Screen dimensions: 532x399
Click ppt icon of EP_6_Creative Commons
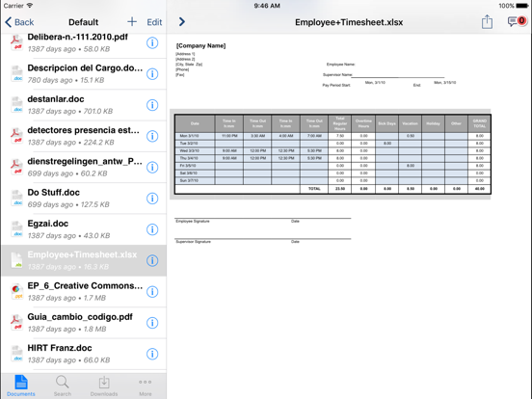tap(16, 291)
